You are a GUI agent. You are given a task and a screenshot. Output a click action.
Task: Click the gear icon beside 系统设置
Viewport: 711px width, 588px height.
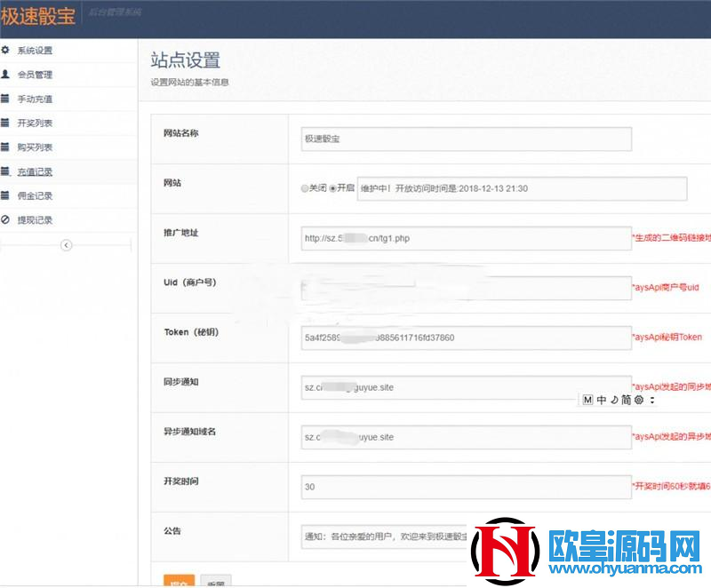tap(5, 50)
